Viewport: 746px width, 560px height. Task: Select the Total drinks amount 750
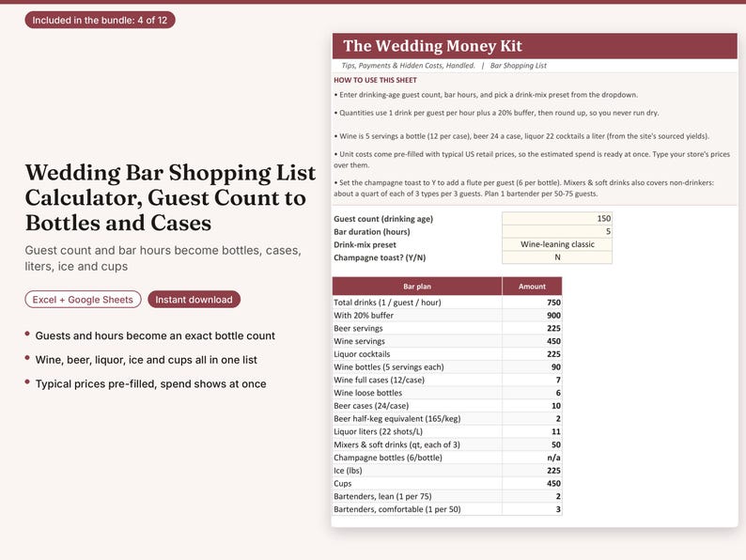(532, 303)
